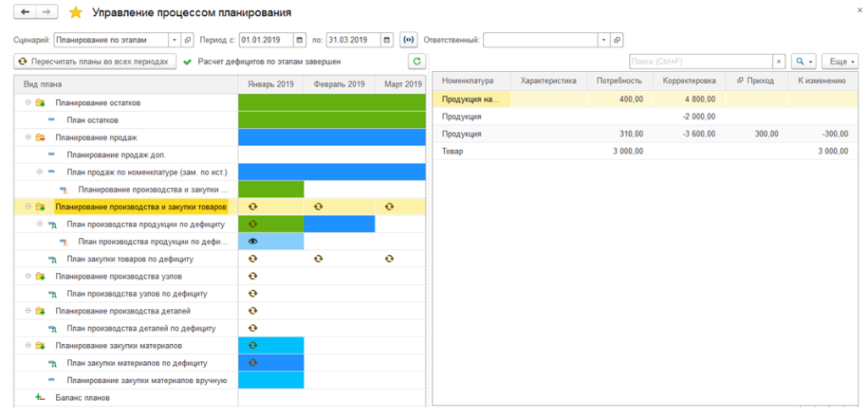Click the back navigation arrow
Screen dimensions: 868x417
pyautogui.click(x=25, y=13)
